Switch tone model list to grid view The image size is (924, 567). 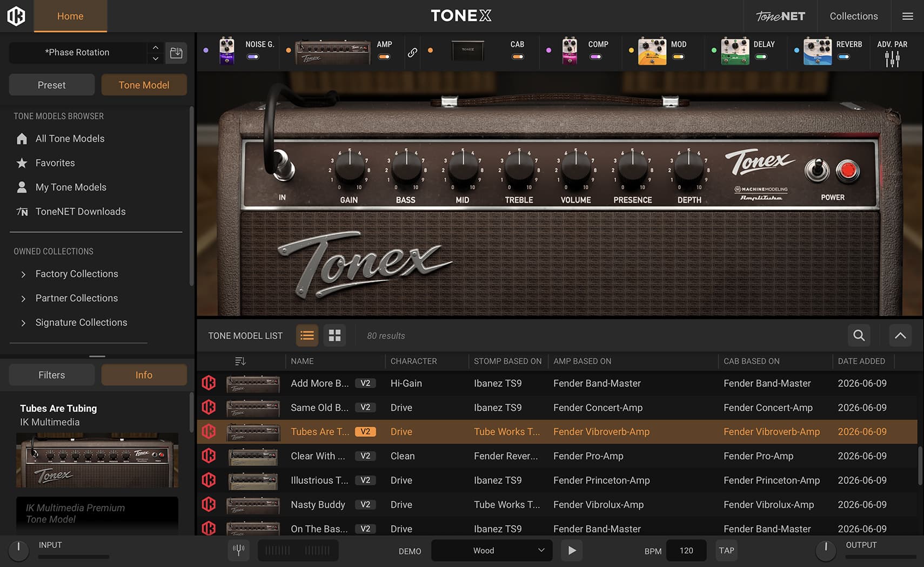point(334,335)
